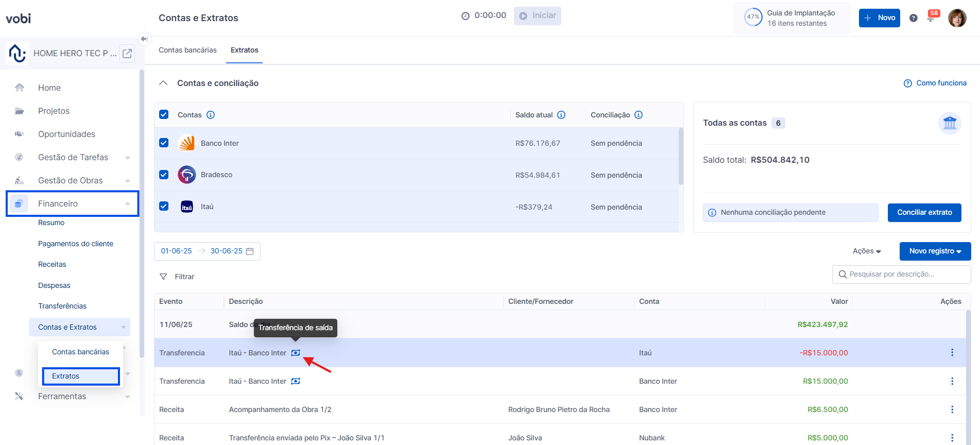Open three-dot menu for -R$15.000,00 transfer
The image size is (980, 445).
952,352
